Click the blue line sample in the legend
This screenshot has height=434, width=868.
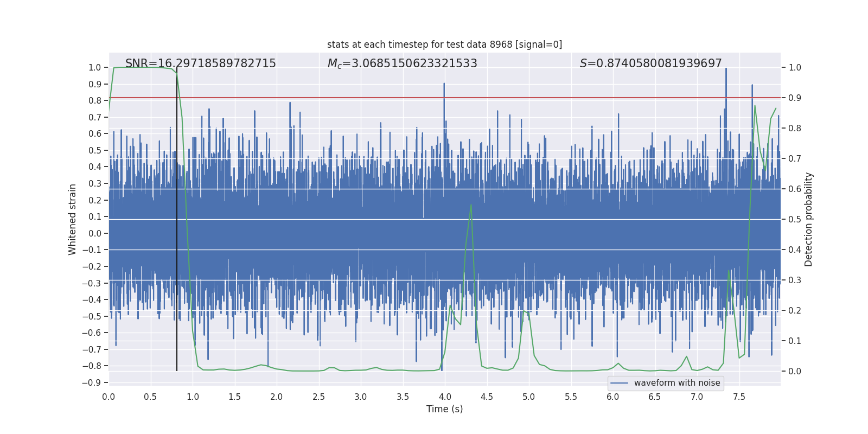coord(619,383)
